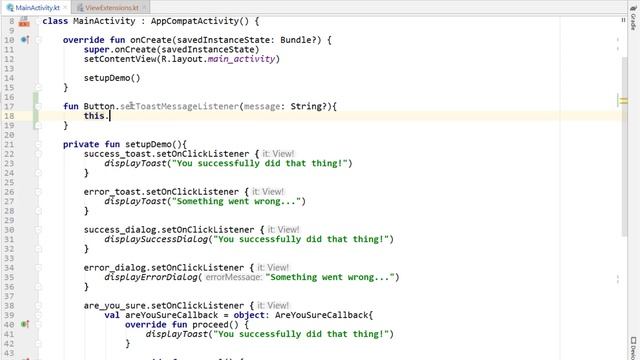Screen dimensions: 640x360
Task: Collapse the proceed() override fold on line 40
Action: point(38,324)
